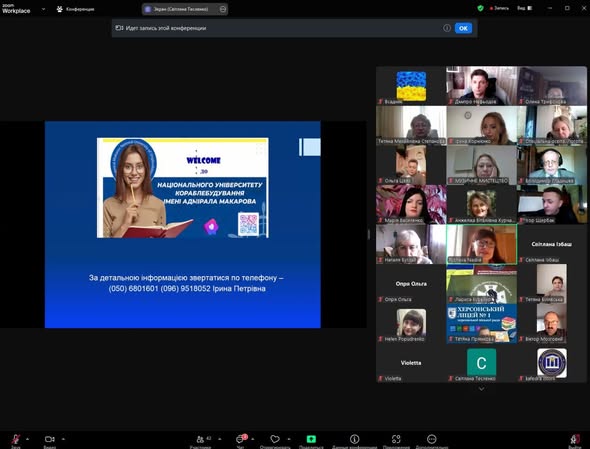Click the recording camera icon in banner

tap(119, 28)
